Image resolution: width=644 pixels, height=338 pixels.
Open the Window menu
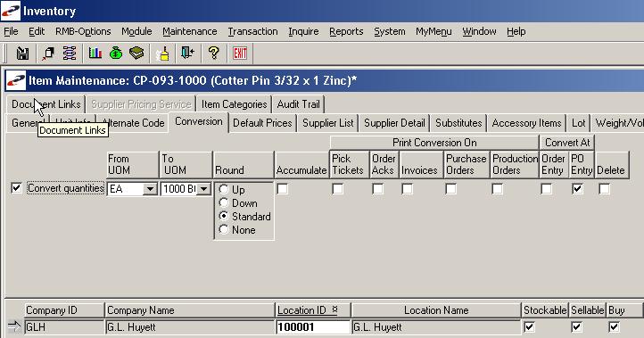[x=479, y=31]
